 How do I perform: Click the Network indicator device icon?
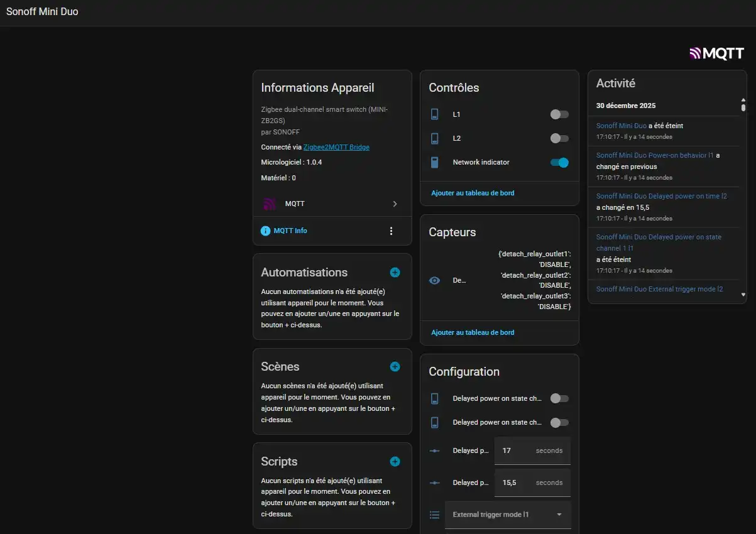point(434,162)
